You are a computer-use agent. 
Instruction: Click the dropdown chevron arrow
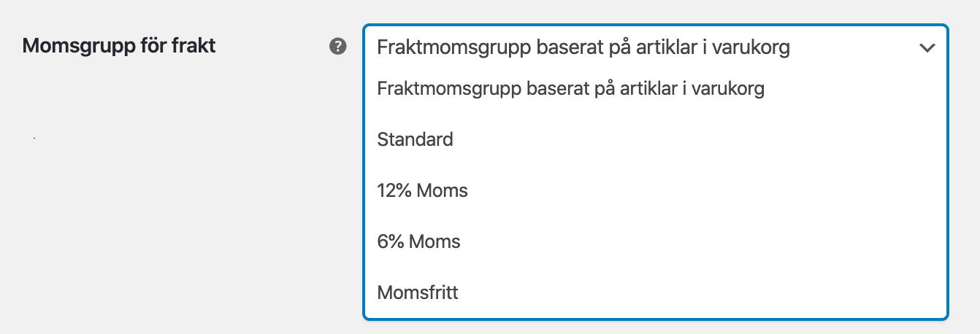(x=927, y=48)
